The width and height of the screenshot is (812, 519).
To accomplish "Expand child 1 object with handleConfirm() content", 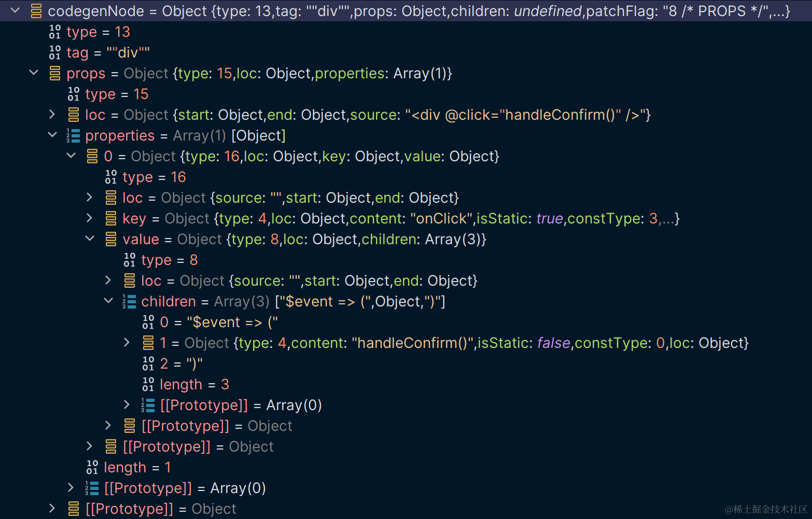I will [127, 342].
